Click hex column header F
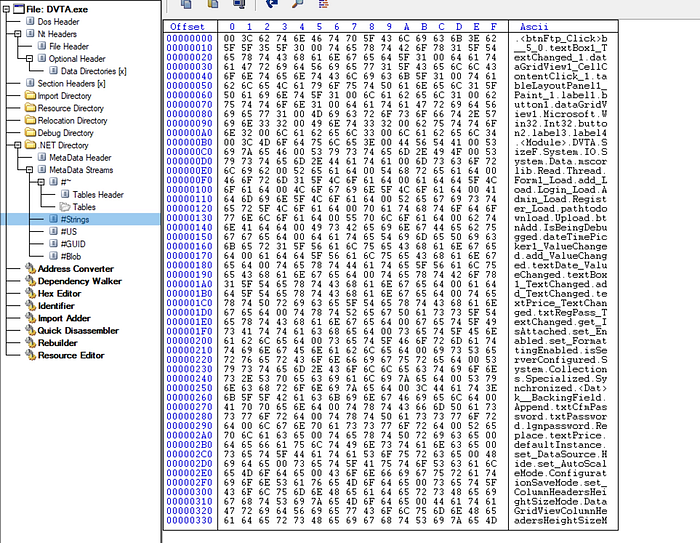Image resolution: width=700 pixels, height=543 pixels. [493, 26]
